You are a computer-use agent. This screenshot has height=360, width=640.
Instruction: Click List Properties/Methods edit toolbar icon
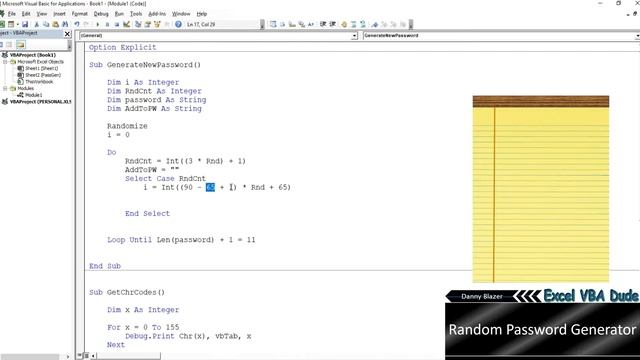273,24
